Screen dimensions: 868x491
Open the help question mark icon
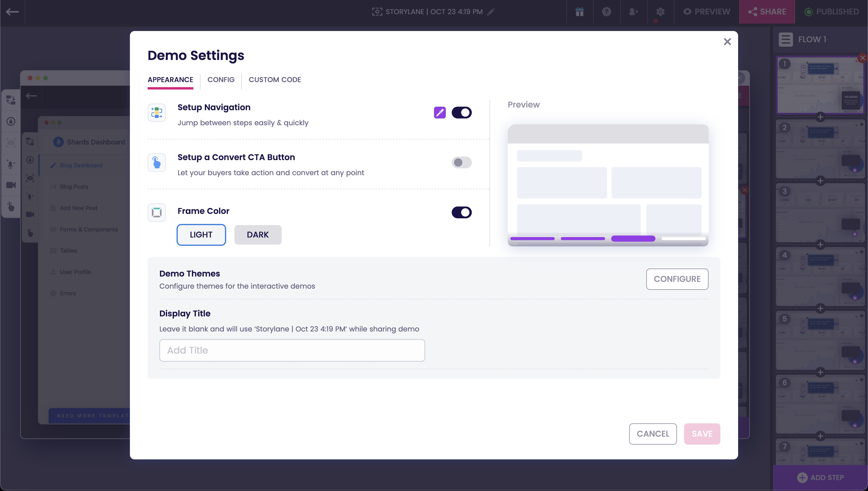tap(606, 12)
